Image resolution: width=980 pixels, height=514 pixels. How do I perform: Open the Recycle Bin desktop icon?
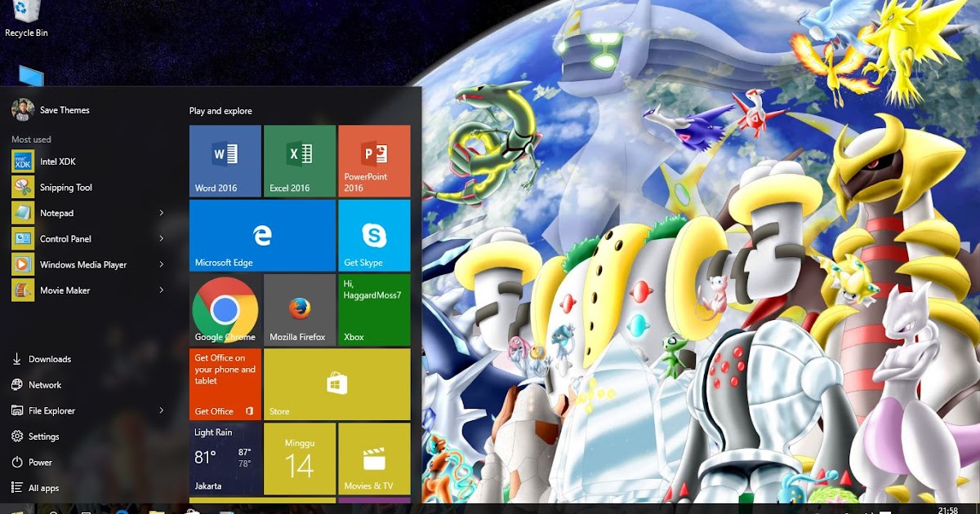26,19
